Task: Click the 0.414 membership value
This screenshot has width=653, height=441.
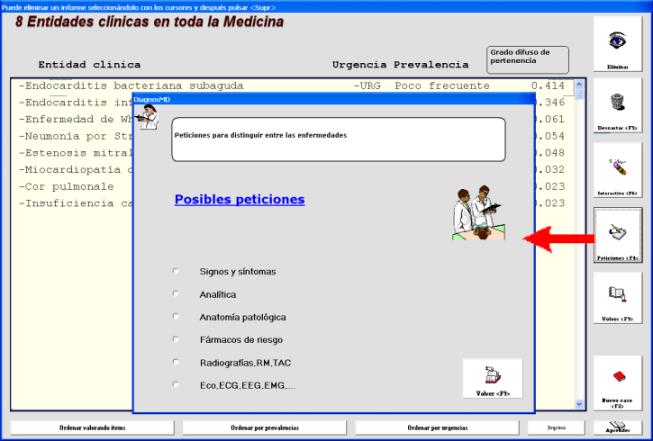Action: (x=548, y=86)
